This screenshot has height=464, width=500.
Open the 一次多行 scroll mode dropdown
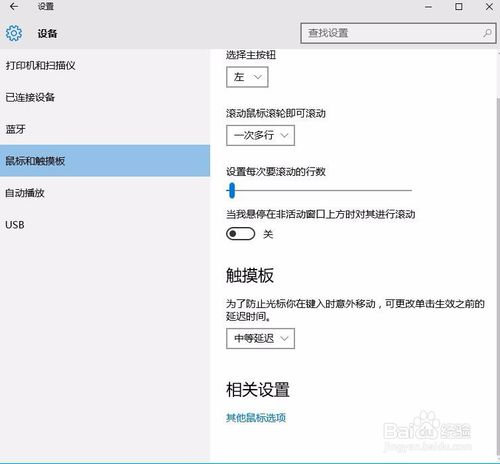[260, 135]
